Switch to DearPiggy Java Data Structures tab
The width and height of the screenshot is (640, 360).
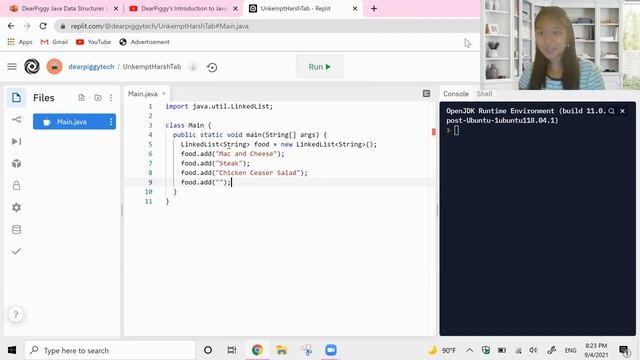tap(63, 9)
